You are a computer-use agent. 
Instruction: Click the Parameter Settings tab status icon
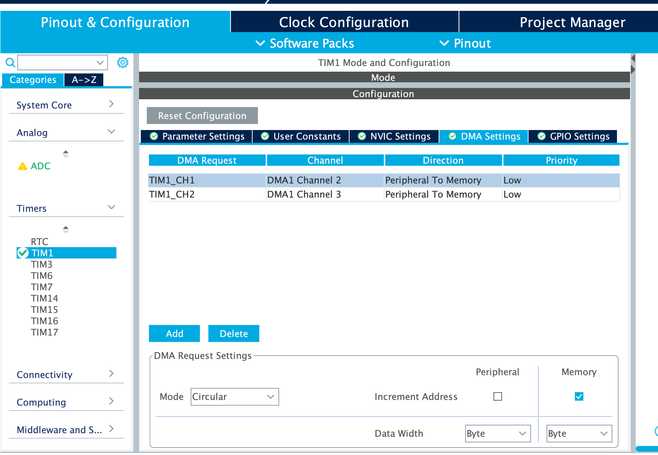click(x=154, y=136)
